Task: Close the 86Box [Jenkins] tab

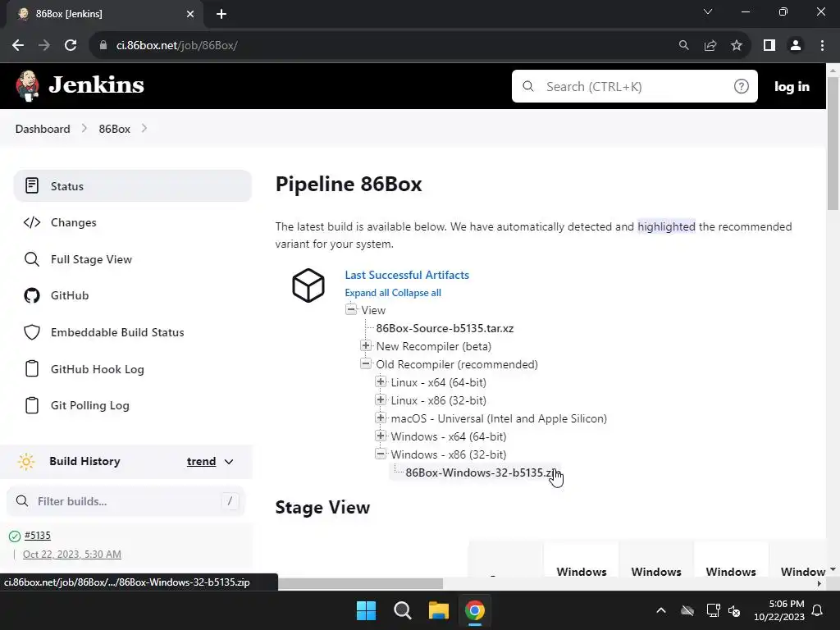Action: click(190, 14)
